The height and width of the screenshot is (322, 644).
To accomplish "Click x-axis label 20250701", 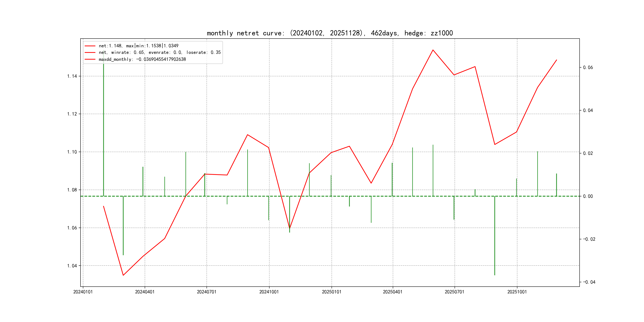I will click(x=454, y=292).
